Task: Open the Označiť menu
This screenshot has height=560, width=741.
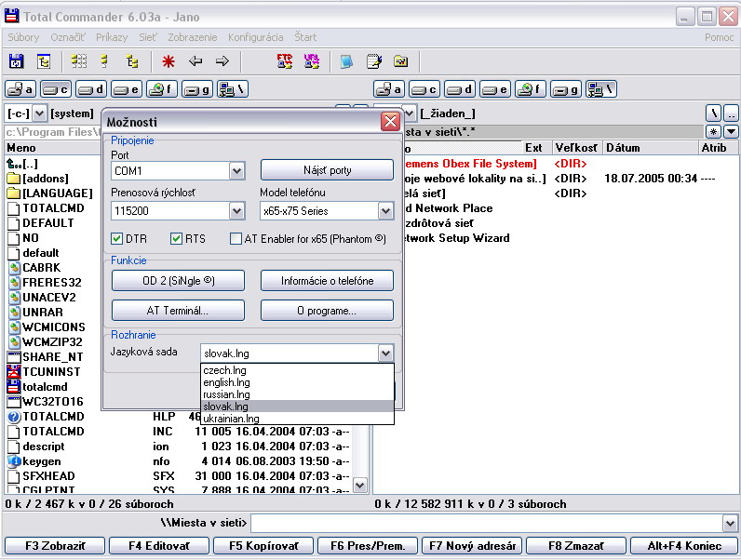Action: pos(68,37)
